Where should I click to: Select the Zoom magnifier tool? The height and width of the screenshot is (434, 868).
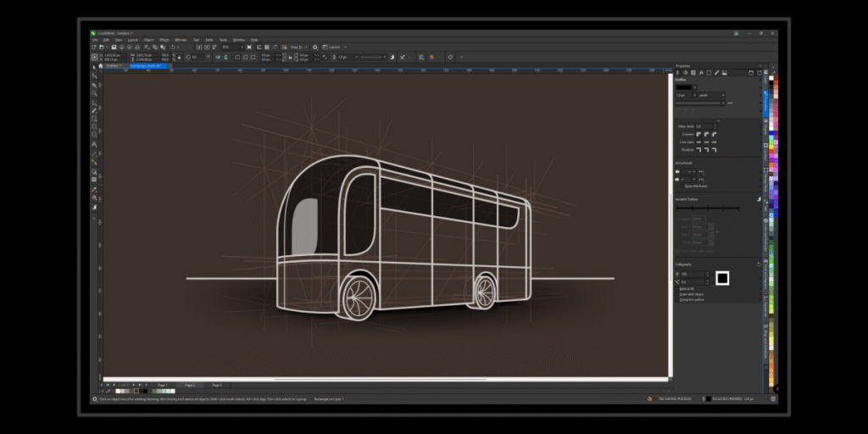click(94, 93)
